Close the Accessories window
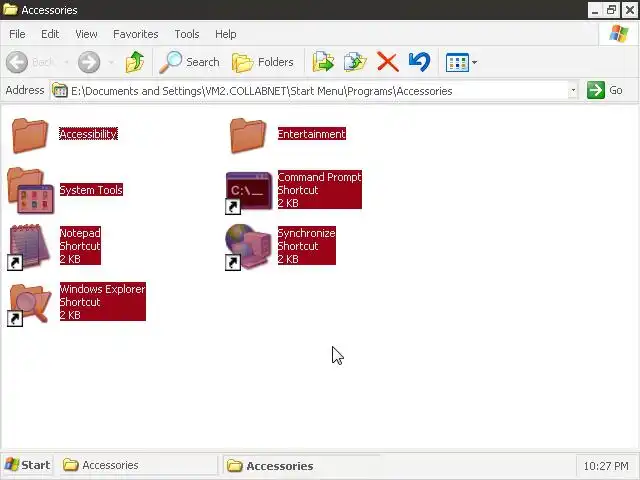The height and width of the screenshot is (480, 640). coord(630,10)
